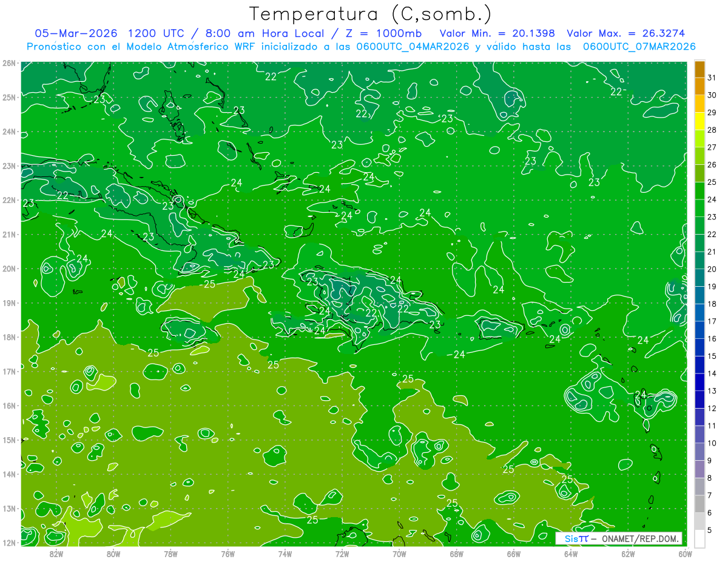728x562 pixels.
Task: Click the 60W longitude axis label
Action: pyautogui.click(x=685, y=554)
